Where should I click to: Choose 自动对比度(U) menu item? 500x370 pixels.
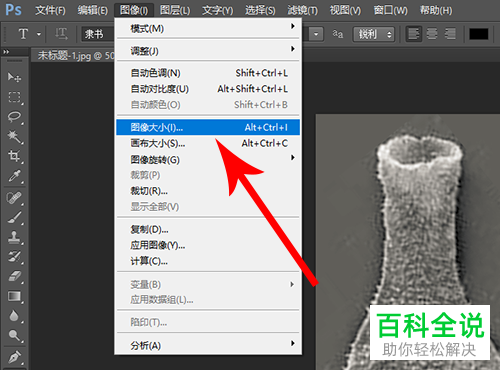208,89
